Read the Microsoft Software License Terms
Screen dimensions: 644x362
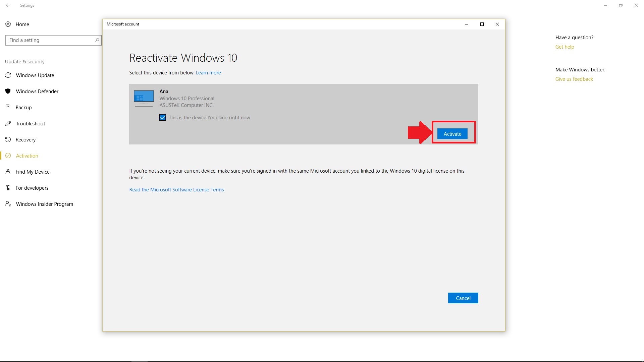176,190
